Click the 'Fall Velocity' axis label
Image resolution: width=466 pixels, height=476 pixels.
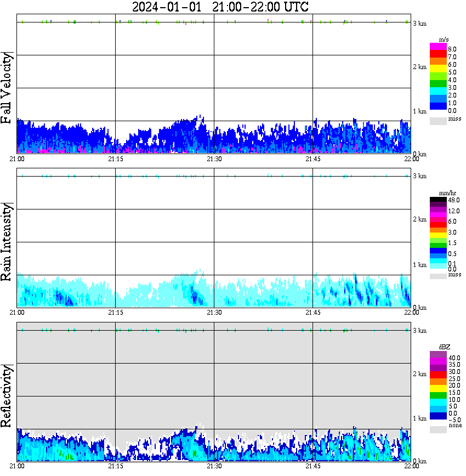tap(6, 88)
